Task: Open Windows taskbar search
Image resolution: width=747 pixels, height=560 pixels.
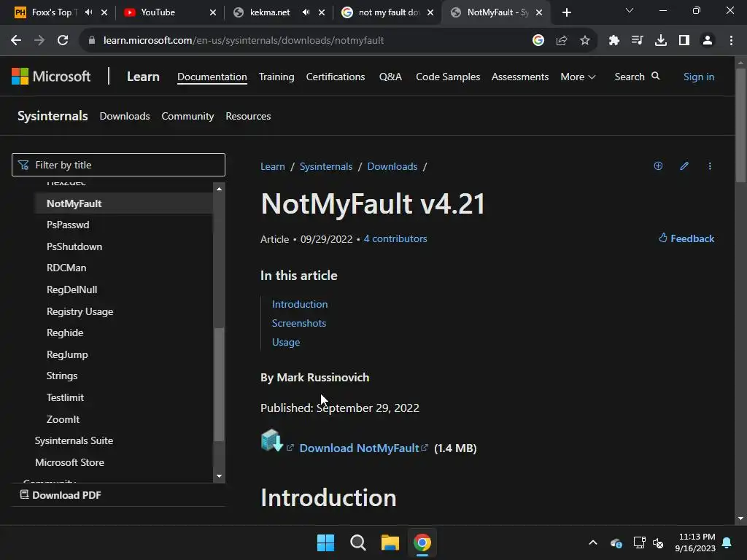Action: [357, 542]
